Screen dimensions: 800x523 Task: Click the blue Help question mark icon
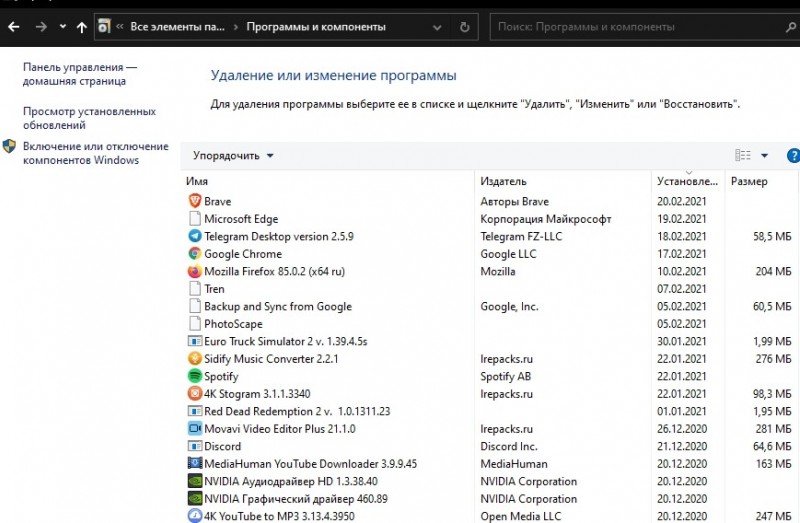[x=793, y=156]
